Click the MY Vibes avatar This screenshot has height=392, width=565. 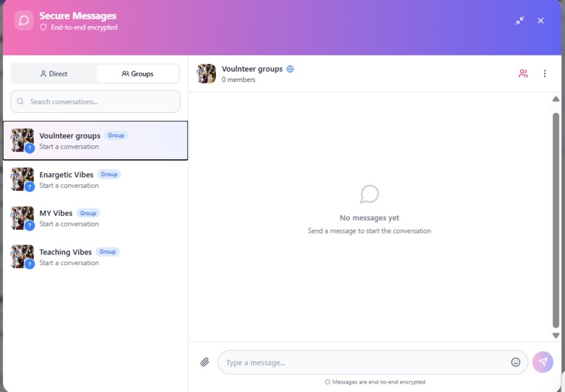point(22,218)
